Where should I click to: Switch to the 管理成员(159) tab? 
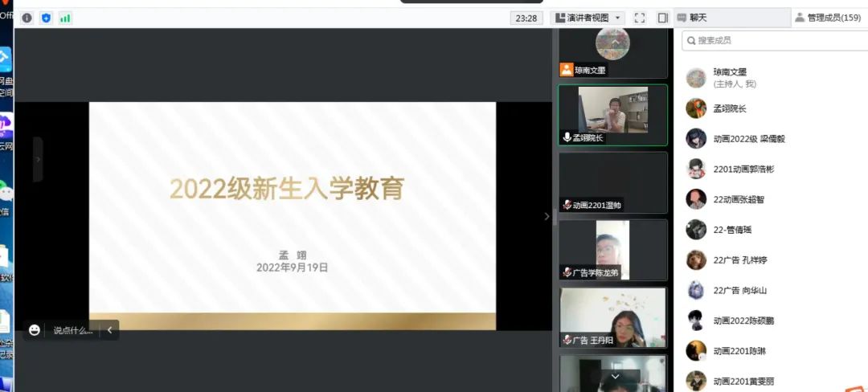click(x=829, y=18)
